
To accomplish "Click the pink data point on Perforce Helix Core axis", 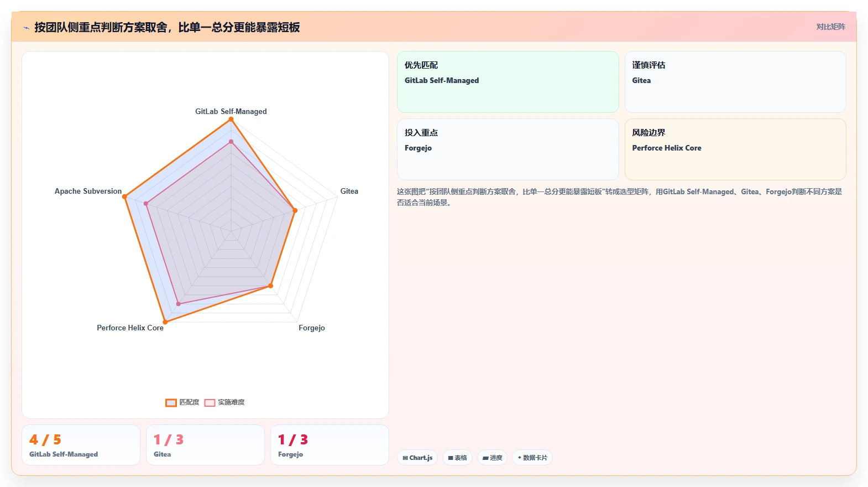I will coord(178,304).
